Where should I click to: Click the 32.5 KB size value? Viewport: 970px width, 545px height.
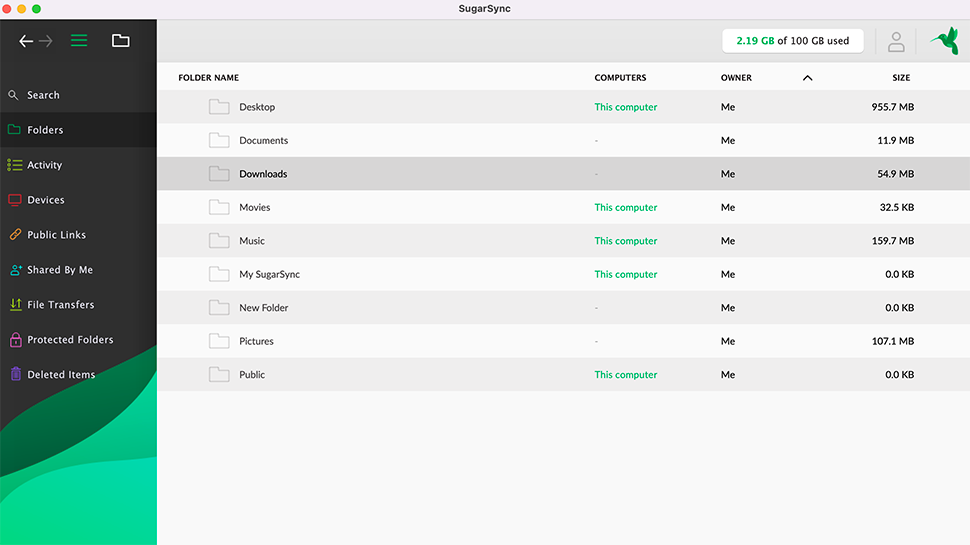896,207
